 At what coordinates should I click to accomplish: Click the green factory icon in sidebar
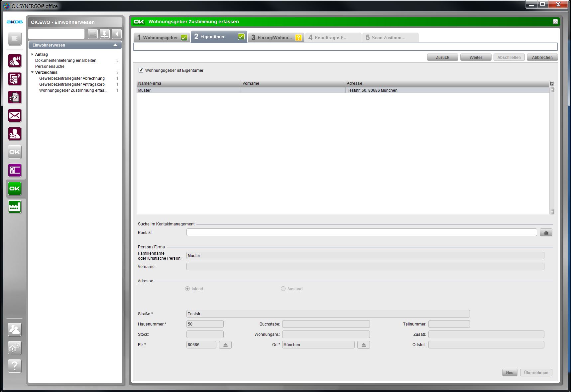15,207
